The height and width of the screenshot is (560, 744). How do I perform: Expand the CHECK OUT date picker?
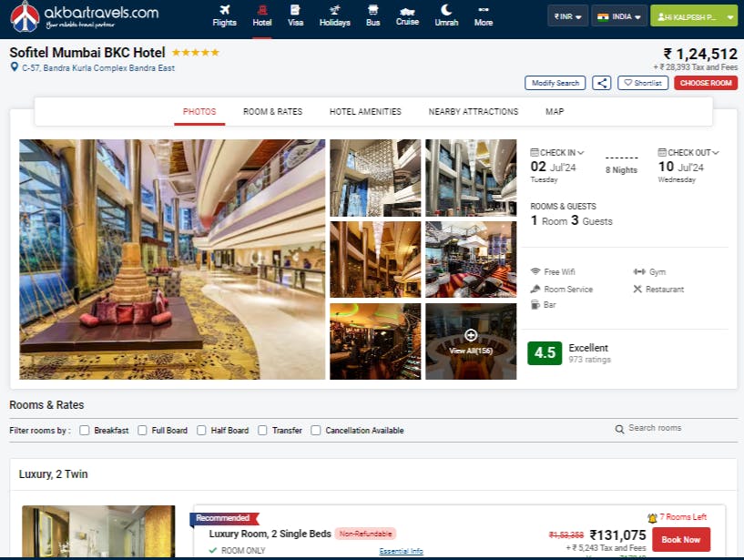tap(688, 152)
